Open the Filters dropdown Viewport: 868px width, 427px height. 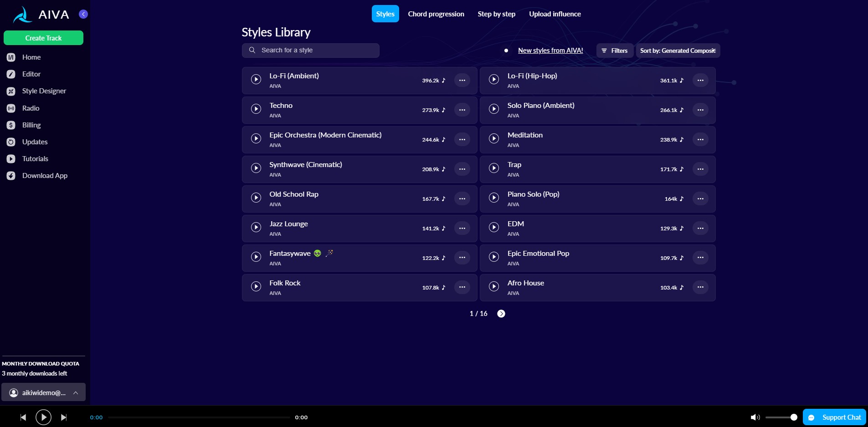(x=615, y=51)
